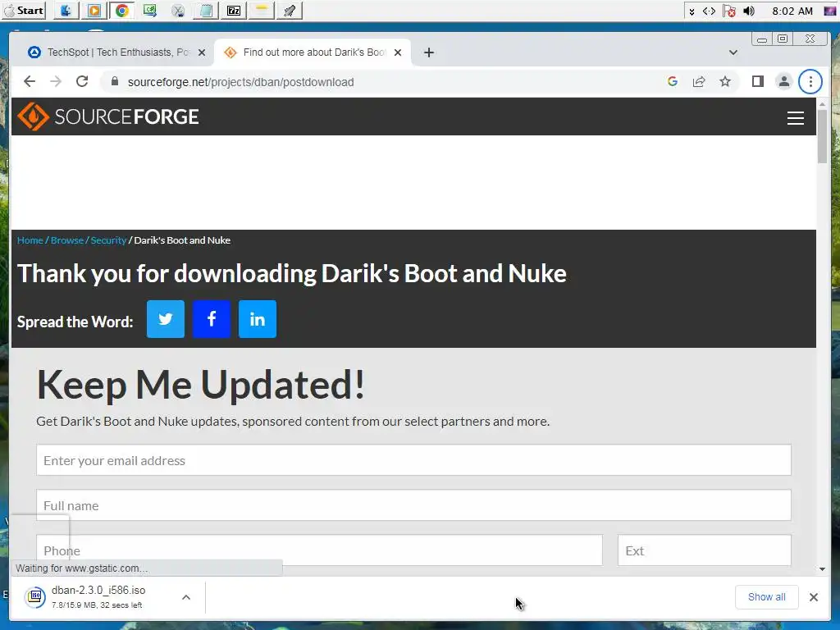Open the SourceForge hamburger menu
Viewport: 840px width, 630px height.
point(795,118)
